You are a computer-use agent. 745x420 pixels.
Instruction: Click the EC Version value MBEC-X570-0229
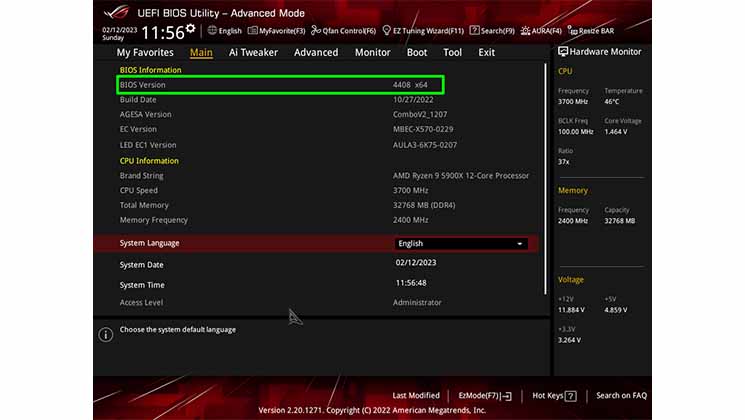[423, 129]
